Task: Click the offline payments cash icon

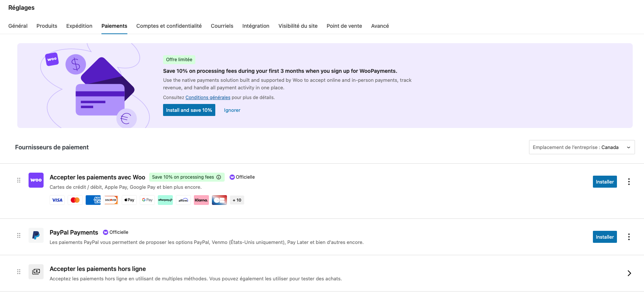Action: [36, 272]
